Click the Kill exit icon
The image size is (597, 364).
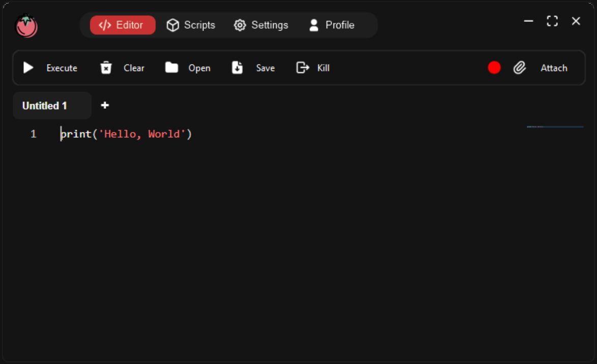(303, 68)
